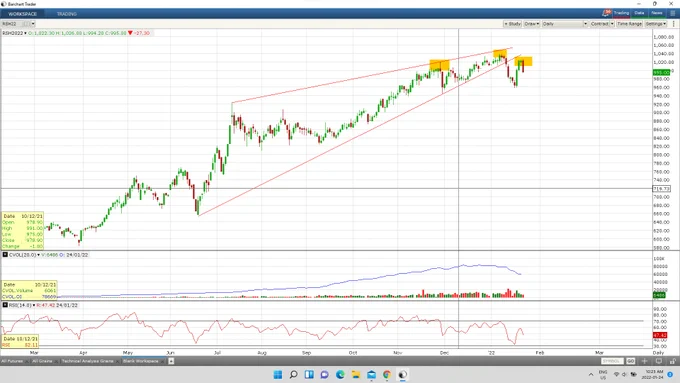Image resolution: width=680 pixels, height=383 pixels.
Task: Expand the RSH2022 series legend dropdown
Action: click(x=25, y=33)
